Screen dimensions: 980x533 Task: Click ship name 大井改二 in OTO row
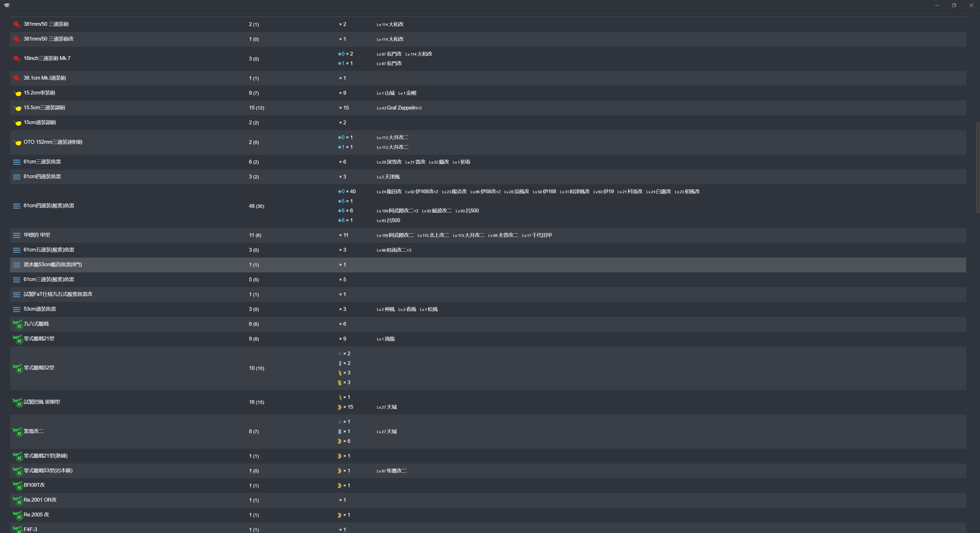(398, 137)
